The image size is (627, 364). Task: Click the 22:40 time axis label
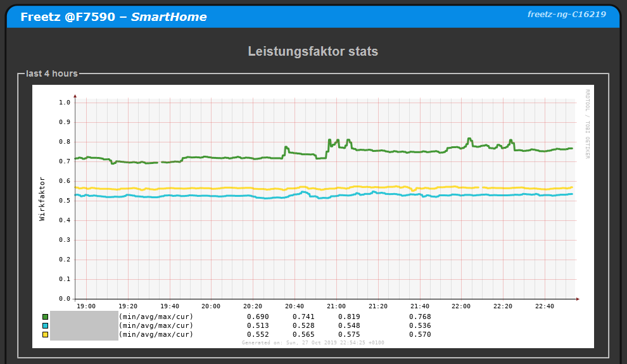tap(545, 306)
